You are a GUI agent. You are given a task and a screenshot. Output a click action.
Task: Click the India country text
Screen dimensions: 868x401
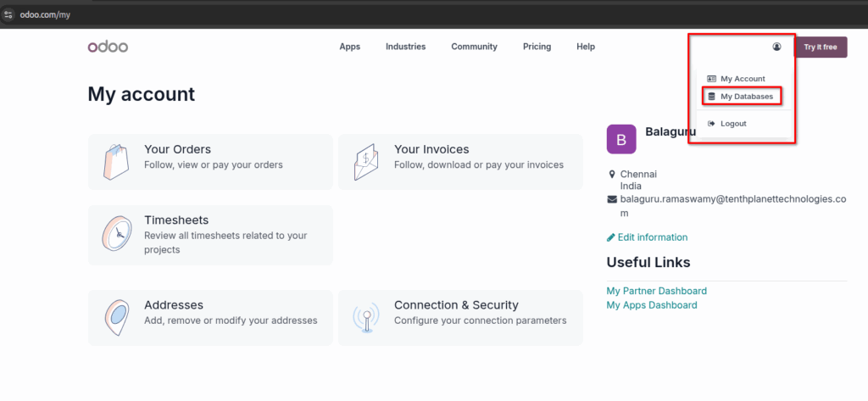click(631, 187)
